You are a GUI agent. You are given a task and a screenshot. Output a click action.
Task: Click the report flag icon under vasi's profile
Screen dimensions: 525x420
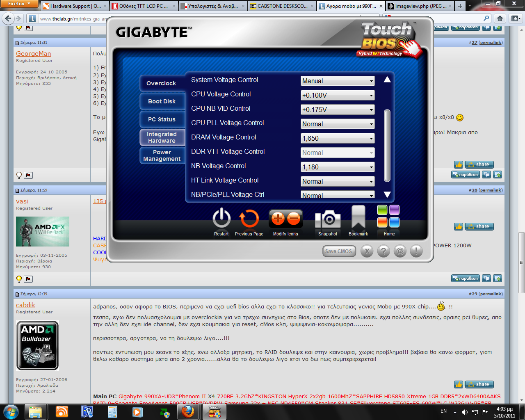click(x=28, y=279)
